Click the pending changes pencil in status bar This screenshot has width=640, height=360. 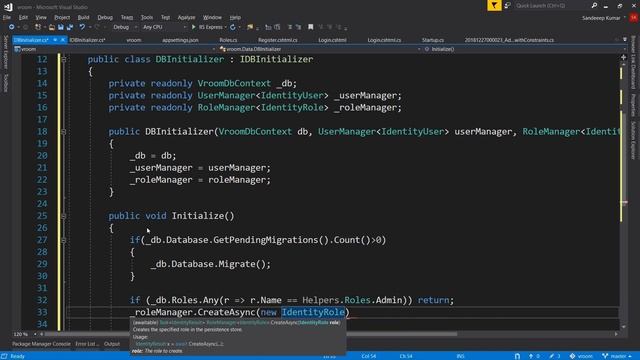(554, 356)
